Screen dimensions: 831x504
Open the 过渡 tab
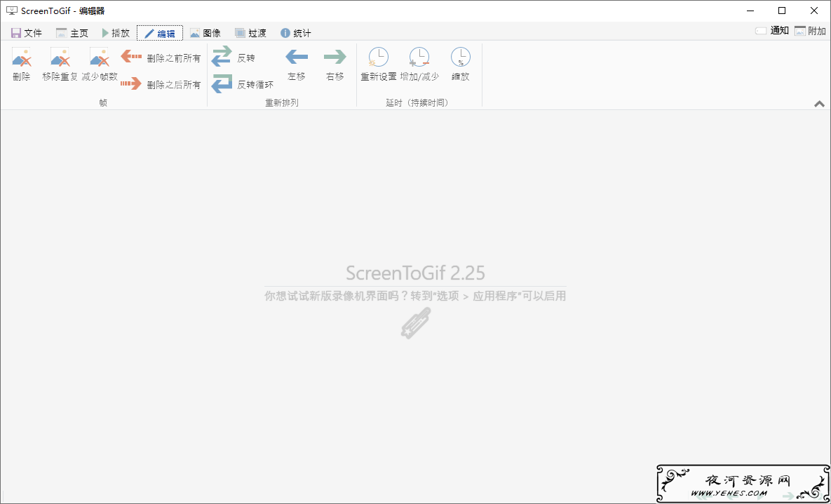coord(250,33)
